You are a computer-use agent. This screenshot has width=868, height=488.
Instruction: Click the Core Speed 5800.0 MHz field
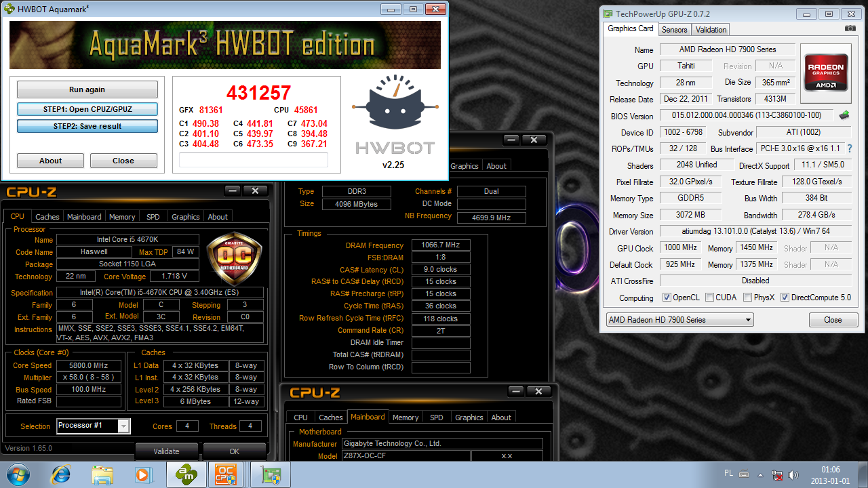click(88, 365)
